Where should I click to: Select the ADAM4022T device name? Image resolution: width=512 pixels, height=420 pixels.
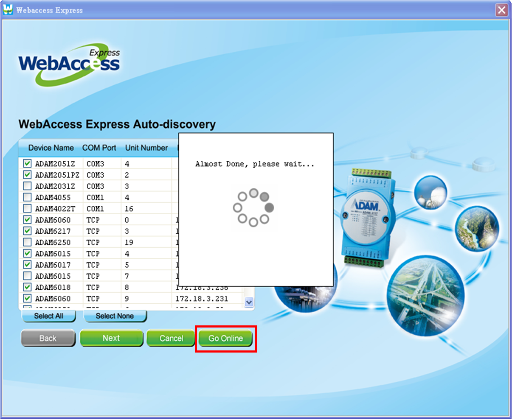[55, 209]
